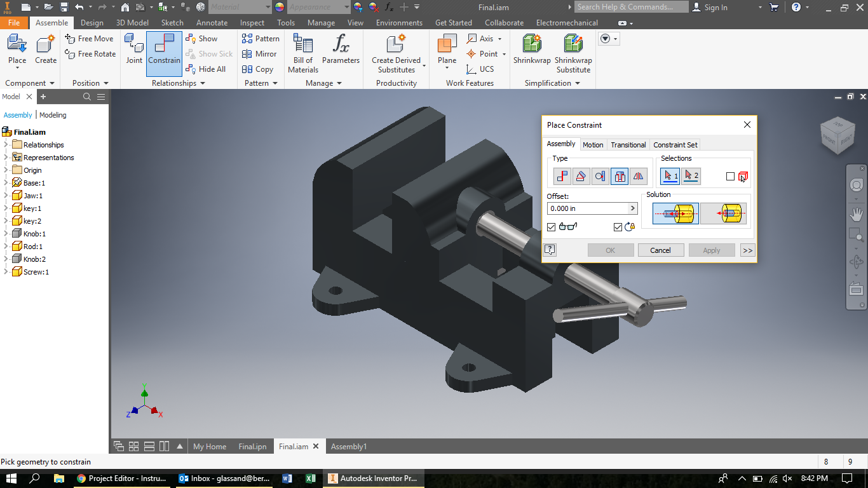The width and height of the screenshot is (868, 488).
Task: Launch the Shrinkwrap Substitute tool
Action: tap(573, 53)
